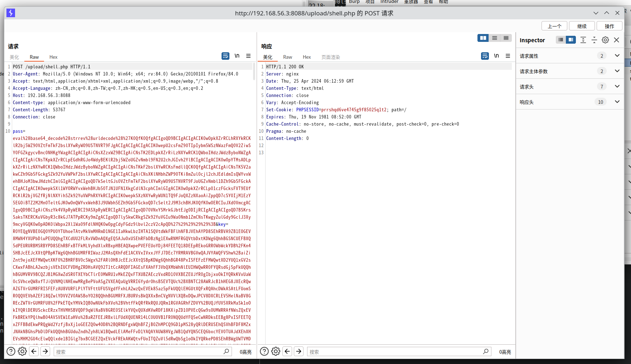The image size is (631, 364).
Task: Toggle word wrap icon in response pane
Action: coord(485,56)
